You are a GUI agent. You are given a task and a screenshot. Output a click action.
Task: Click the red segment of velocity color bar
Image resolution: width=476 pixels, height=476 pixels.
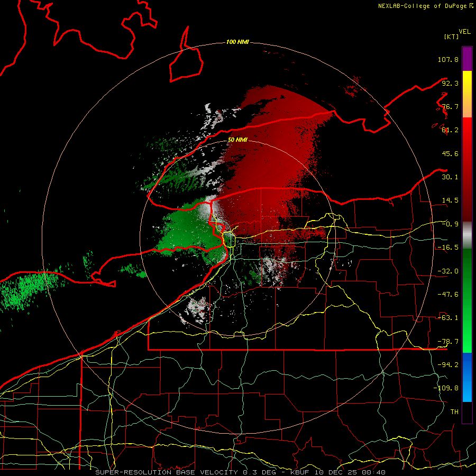467,169
